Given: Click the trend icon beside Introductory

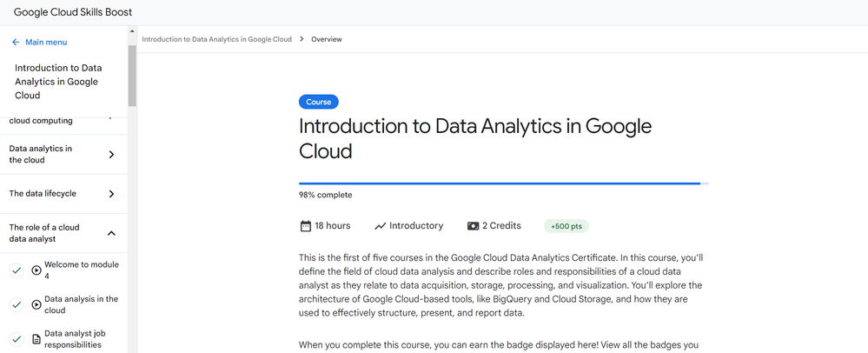Looking at the screenshot, I should tap(380, 226).
